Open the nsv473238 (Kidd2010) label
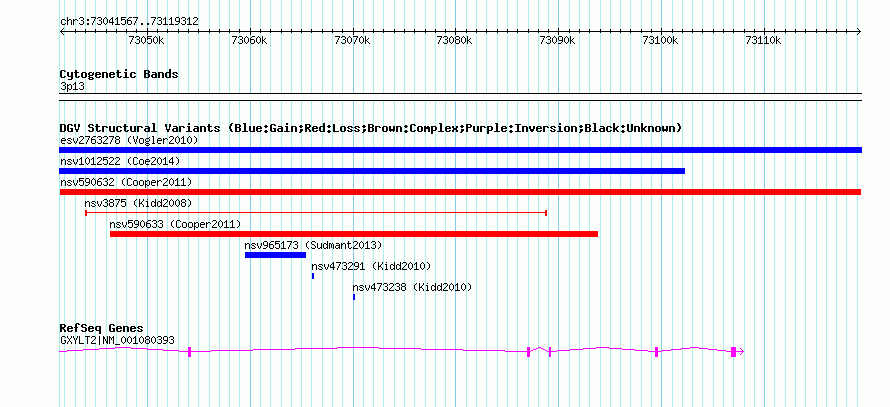 412,287
